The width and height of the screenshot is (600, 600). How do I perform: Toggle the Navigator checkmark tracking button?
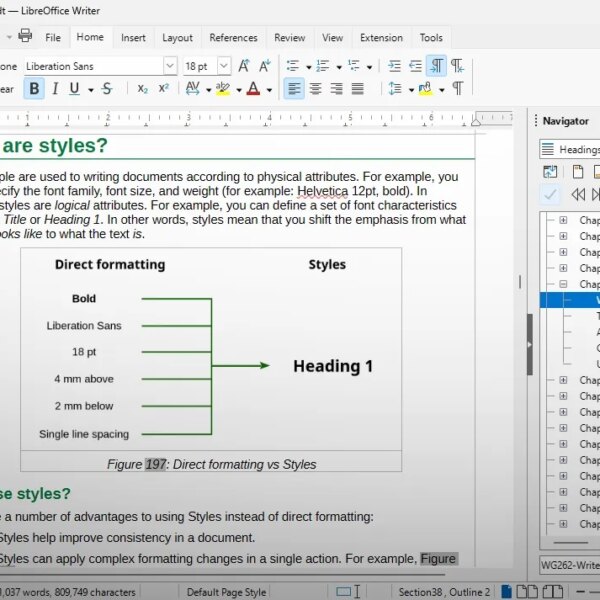(550, 195)
